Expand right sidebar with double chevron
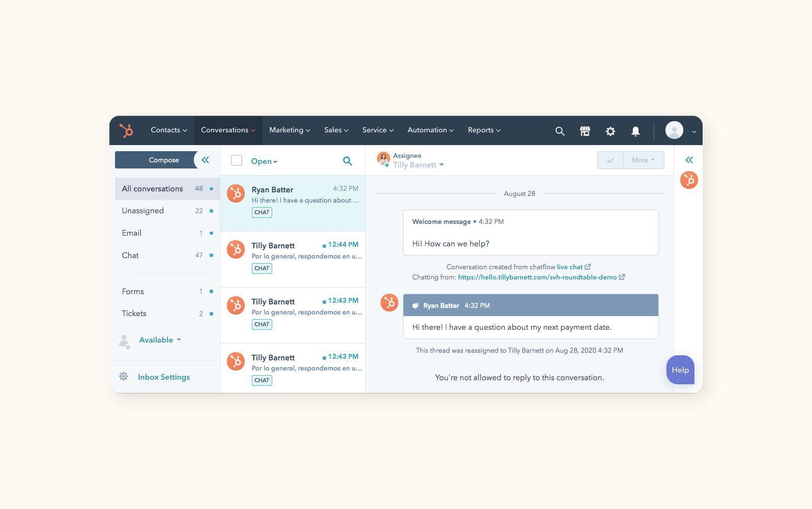Viewport: 812px width, 509px height. (689, 160)
